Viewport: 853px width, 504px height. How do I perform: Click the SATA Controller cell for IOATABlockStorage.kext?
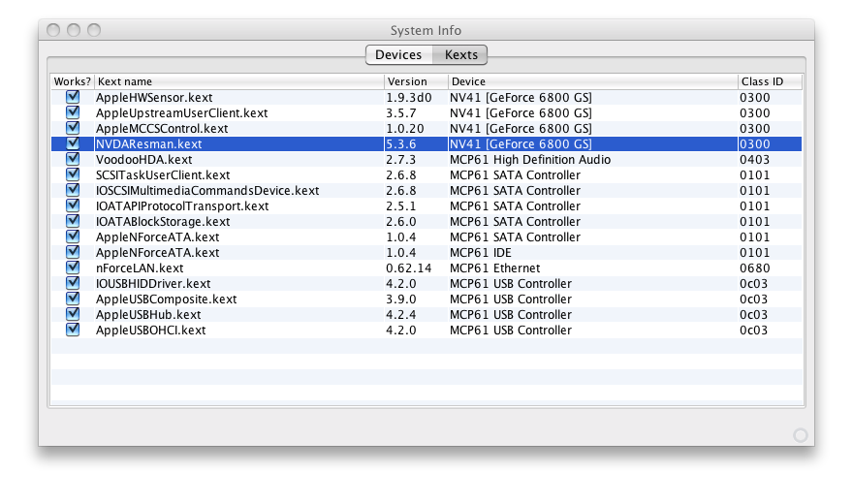click(515, 221)
